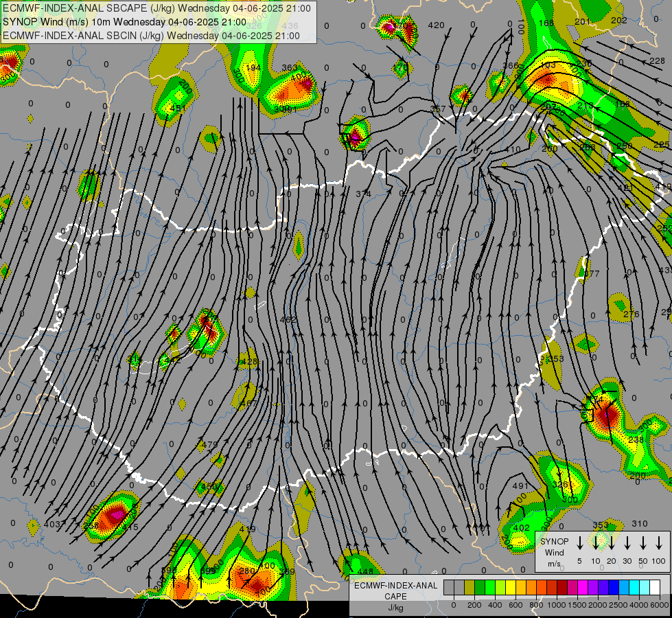Pick the cyan swatch left of 4000

click(x=634, y=588)
